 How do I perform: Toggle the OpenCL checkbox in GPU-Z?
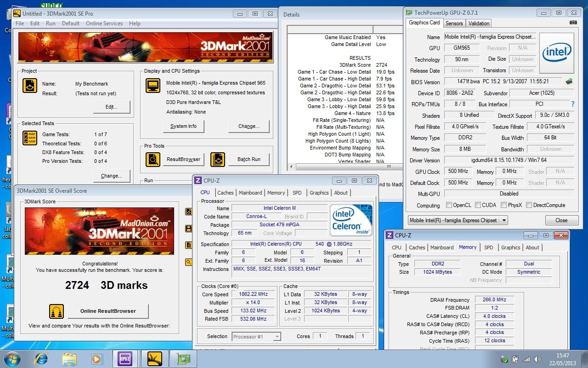pyautogui.click(x=449, y=205)
